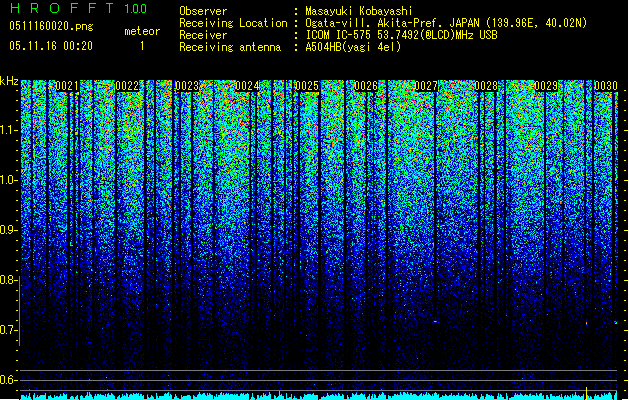The image size is (629, 400).
Task: Click time marker 0027
Action: (x=426, y=86)
